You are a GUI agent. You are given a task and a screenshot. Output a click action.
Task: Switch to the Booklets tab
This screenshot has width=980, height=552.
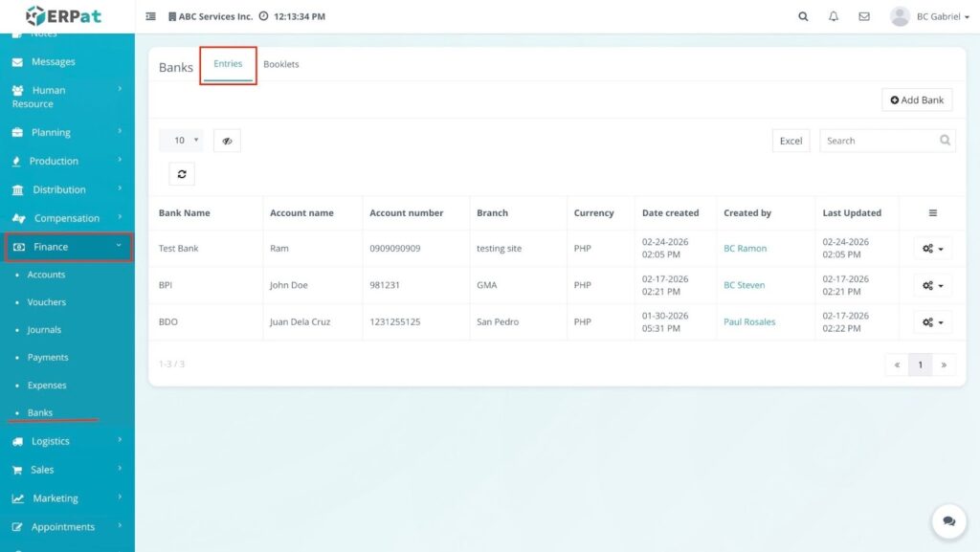(x=281, y=64)
